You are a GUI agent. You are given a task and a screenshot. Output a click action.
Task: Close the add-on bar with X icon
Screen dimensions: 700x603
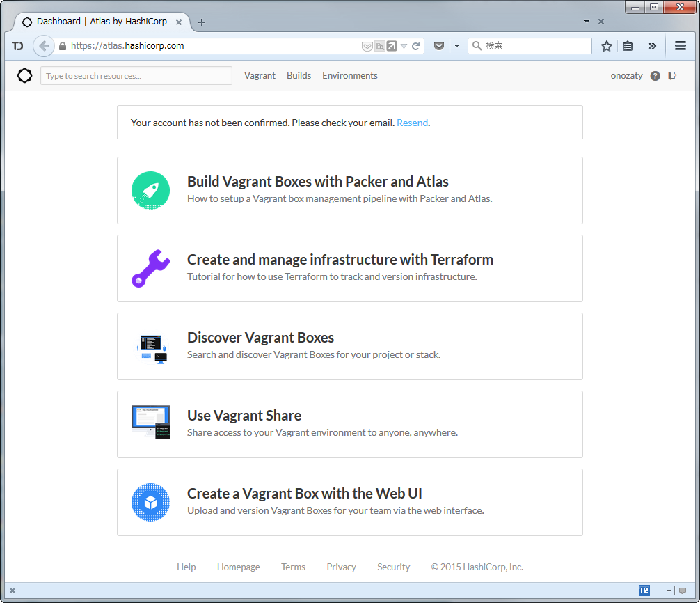tap(13, 590)
